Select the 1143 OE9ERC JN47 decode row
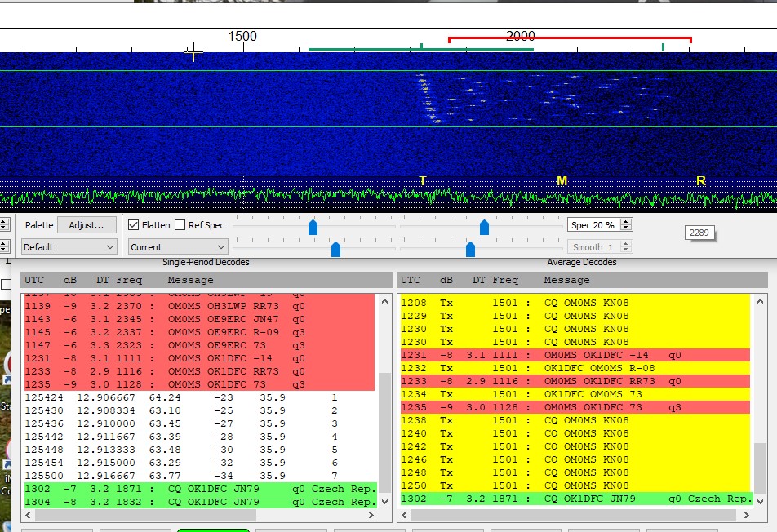The image size is (777, 532). click(200, 319)
